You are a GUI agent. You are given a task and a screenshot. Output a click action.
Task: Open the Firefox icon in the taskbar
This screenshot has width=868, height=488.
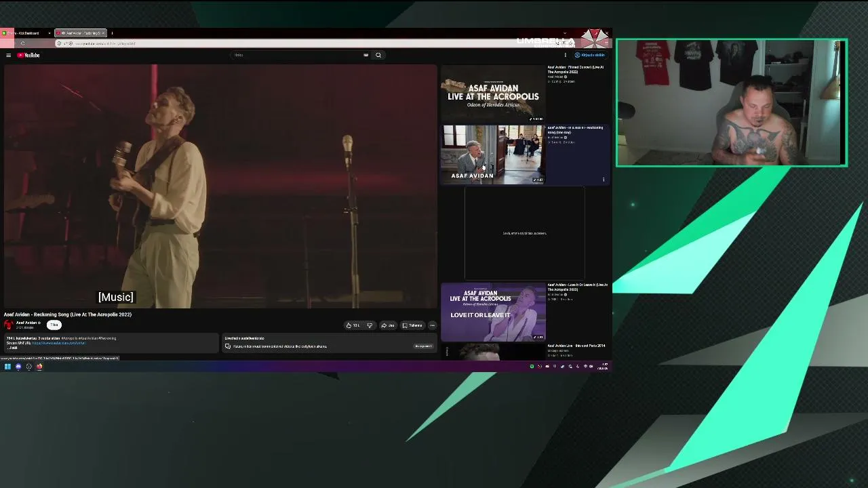(x=39, y=367)
